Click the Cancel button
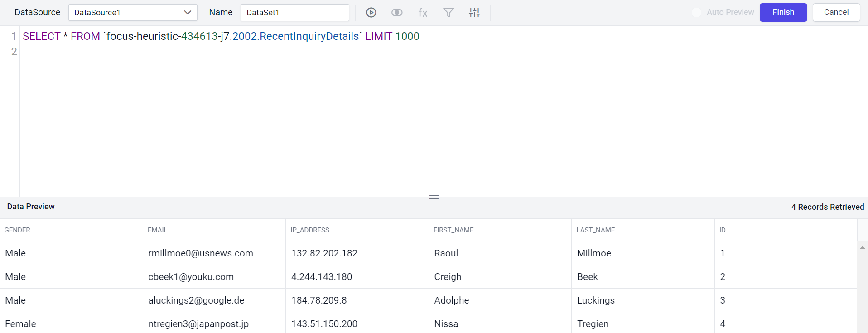This screenshot has height=333, width=868. 836,12
